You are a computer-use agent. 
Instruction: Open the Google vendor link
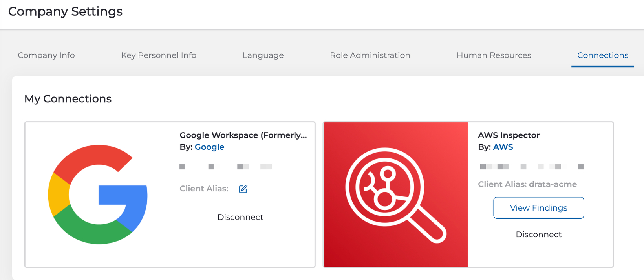point(209,147)
